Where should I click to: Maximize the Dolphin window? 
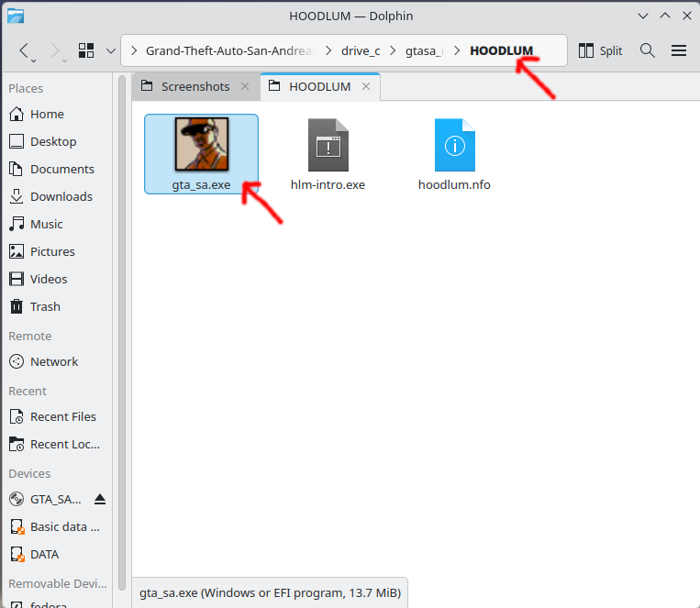665,17
